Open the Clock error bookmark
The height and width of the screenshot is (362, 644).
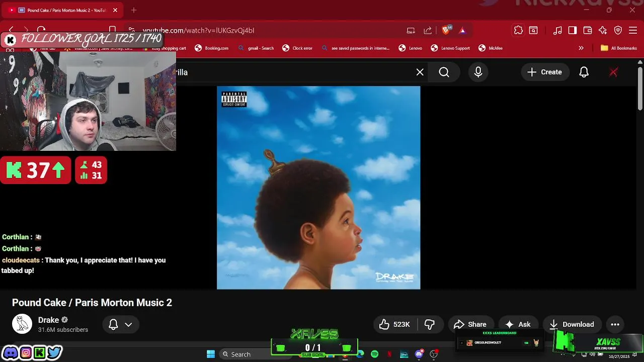[x=297, y=48]
